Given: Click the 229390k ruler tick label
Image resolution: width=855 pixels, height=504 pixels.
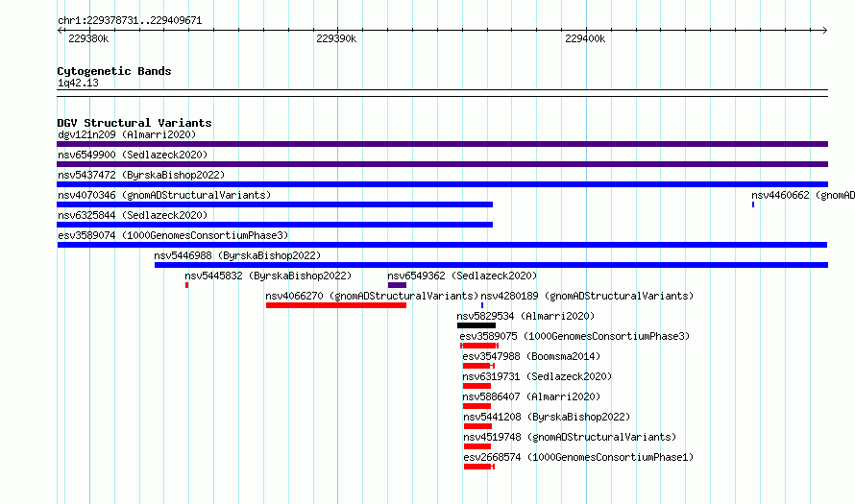Looking at the screenshot, I should coord(336,38).
